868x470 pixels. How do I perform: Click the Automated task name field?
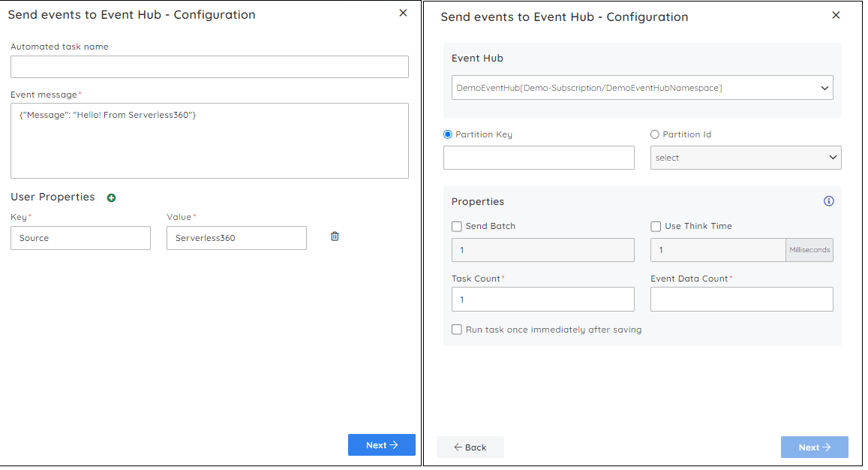click(209, 67)
